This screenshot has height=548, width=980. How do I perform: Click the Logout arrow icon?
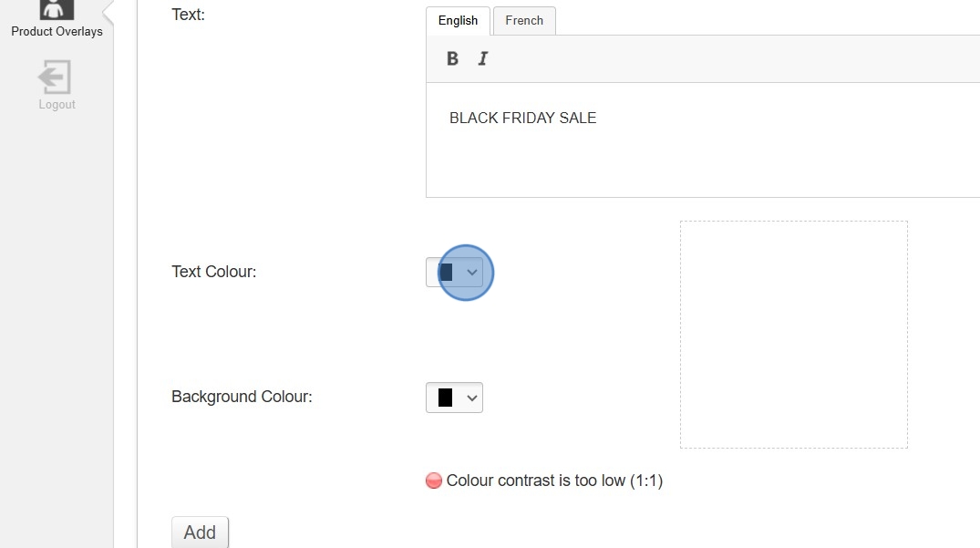click(56, 78)
